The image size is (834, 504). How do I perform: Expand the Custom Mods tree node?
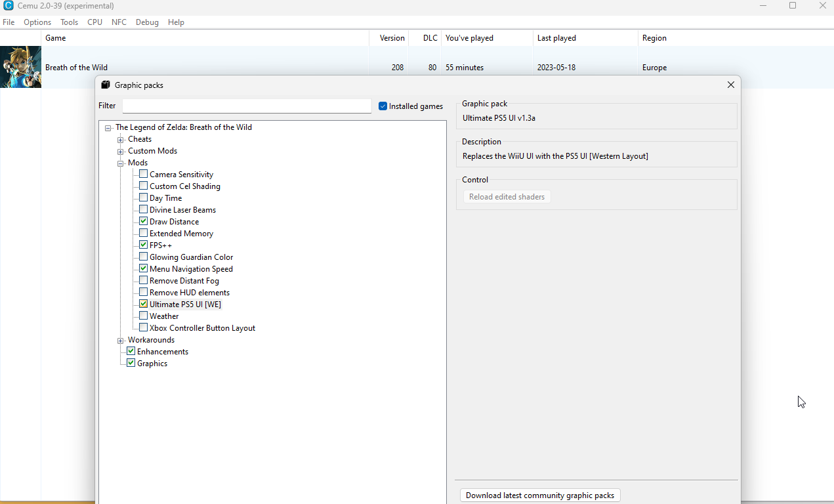[x=121, y=152]
